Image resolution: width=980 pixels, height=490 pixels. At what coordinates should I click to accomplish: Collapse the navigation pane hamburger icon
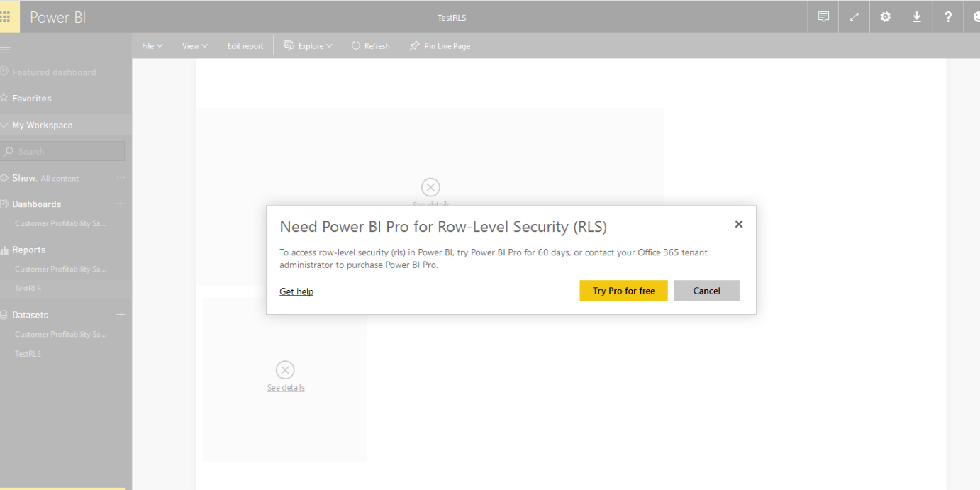5,50
